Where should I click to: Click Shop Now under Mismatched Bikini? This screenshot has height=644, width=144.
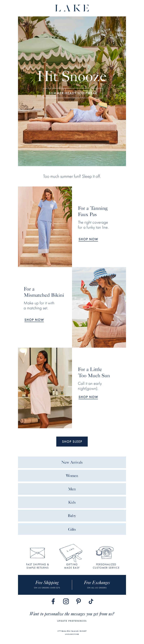point(34,320)
